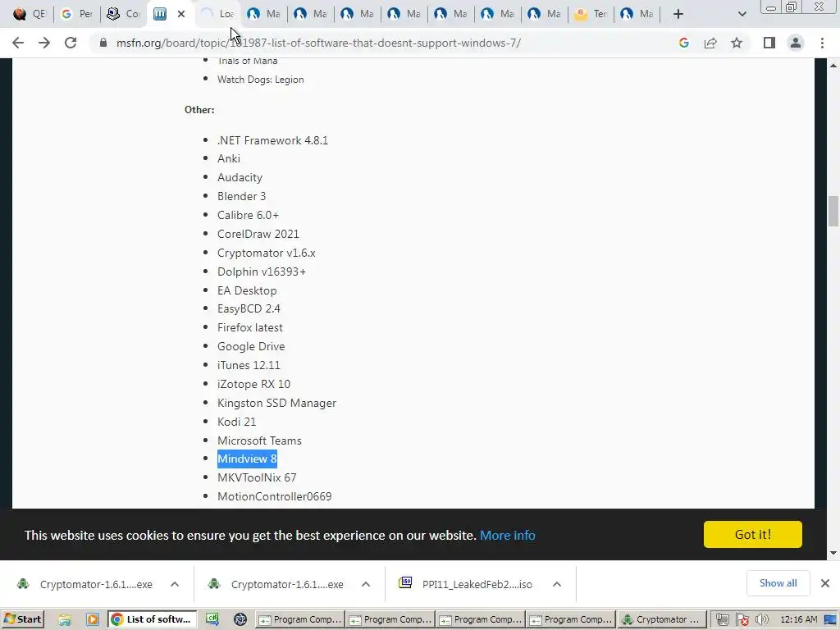Click scrollbar up arrow
Viewport: 840px width, 630px height.
point(833,66)
